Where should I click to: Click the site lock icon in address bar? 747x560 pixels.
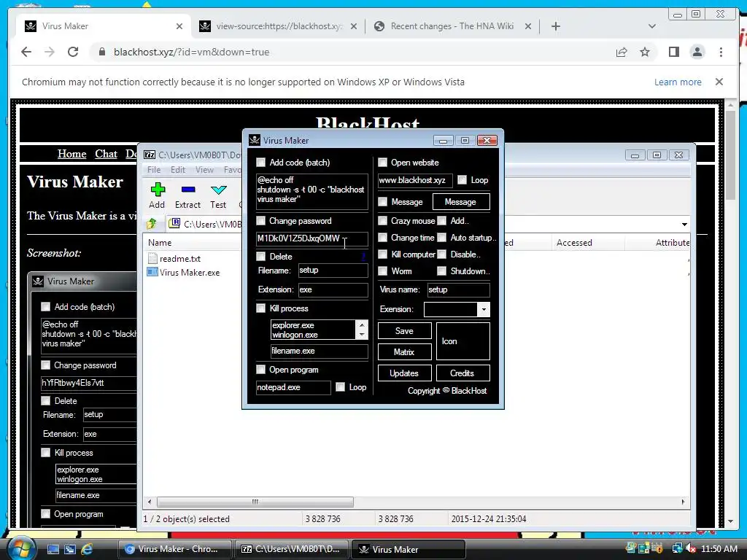[x=101, y=52]
